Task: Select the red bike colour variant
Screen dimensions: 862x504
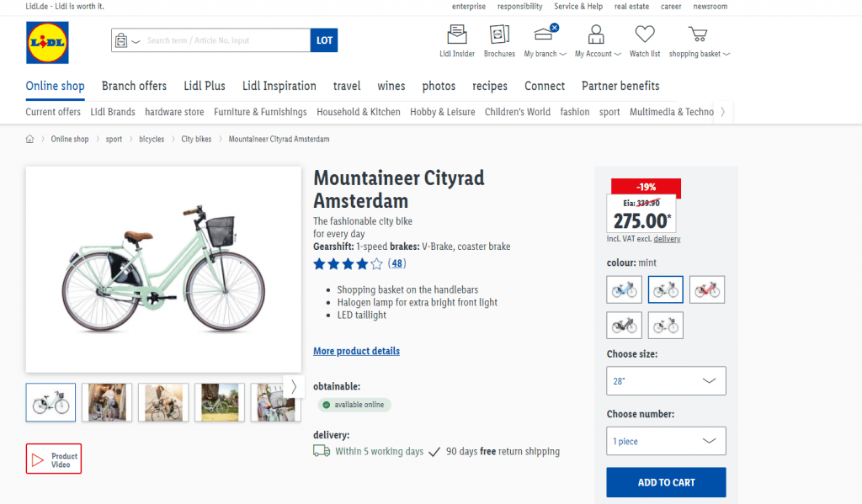Action: pyautogui.click(x=707, y=289)
